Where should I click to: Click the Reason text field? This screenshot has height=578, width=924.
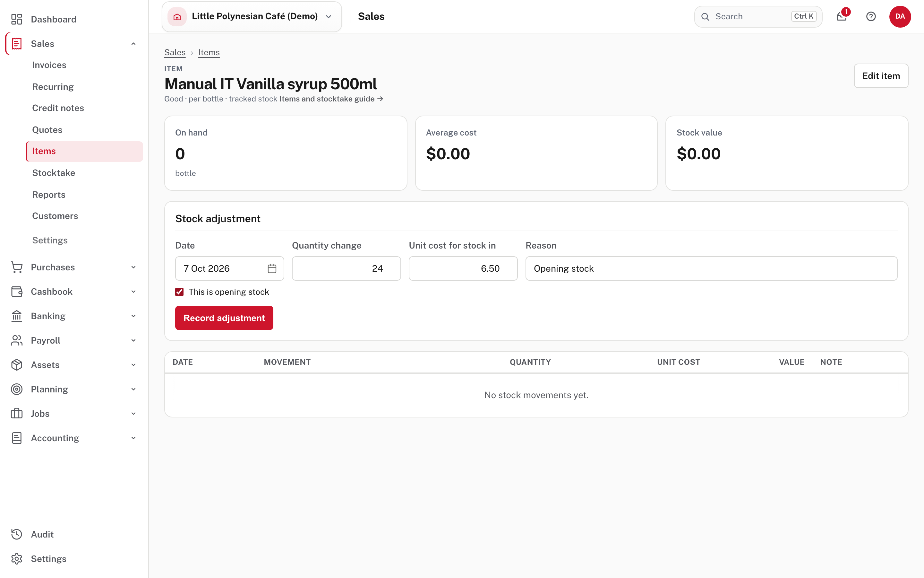point(711,268)
